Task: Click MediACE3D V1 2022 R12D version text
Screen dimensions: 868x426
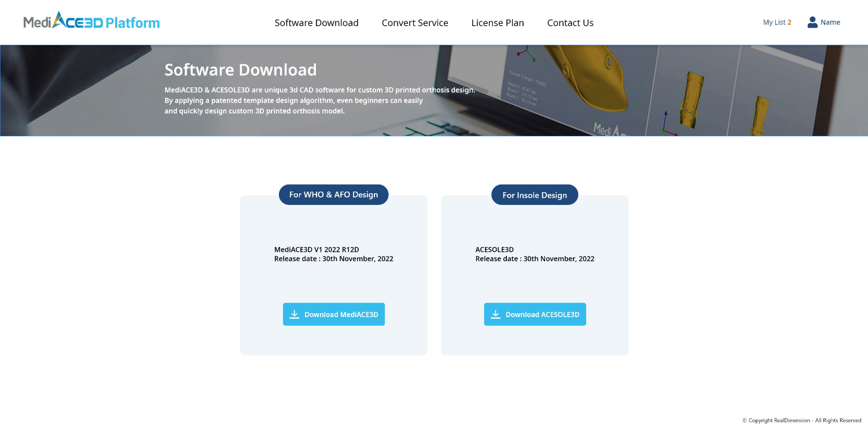Action: 317,249
